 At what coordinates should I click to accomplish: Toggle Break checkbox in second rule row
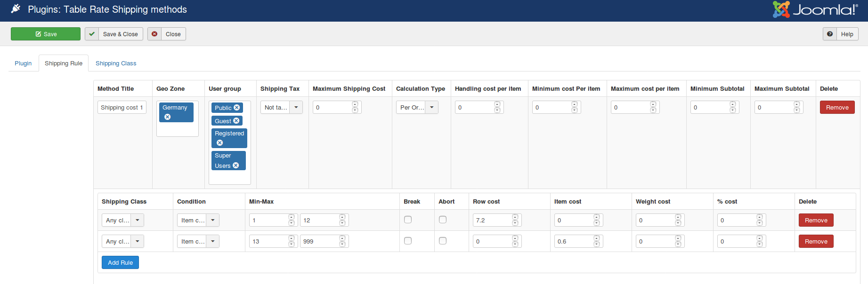(408, 241)
